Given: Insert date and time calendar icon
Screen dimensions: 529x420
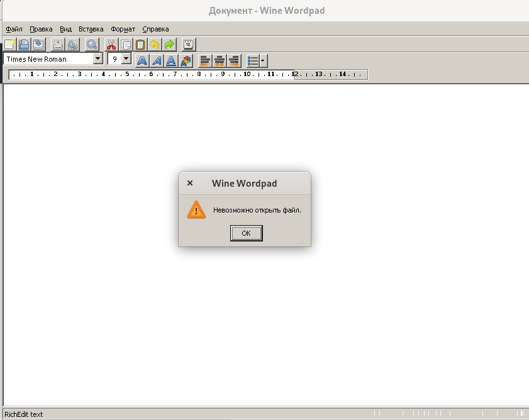Looking at the screenshot, I should pos(189,44).
